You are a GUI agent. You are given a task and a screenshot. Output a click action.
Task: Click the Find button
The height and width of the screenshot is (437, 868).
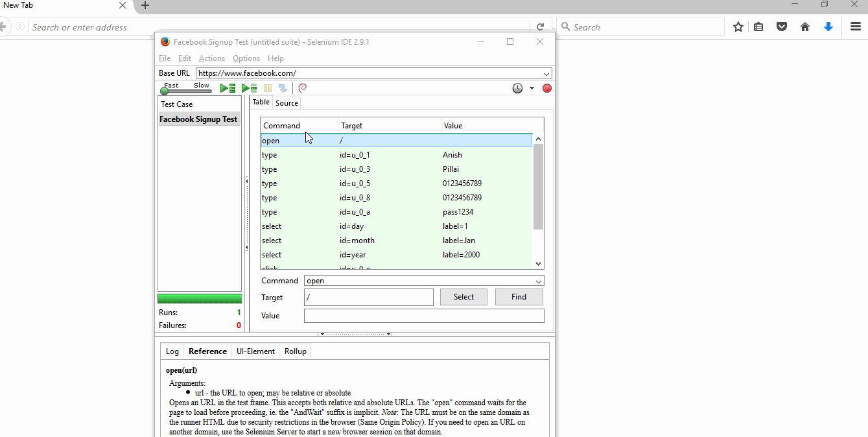[x=519, y=296]
